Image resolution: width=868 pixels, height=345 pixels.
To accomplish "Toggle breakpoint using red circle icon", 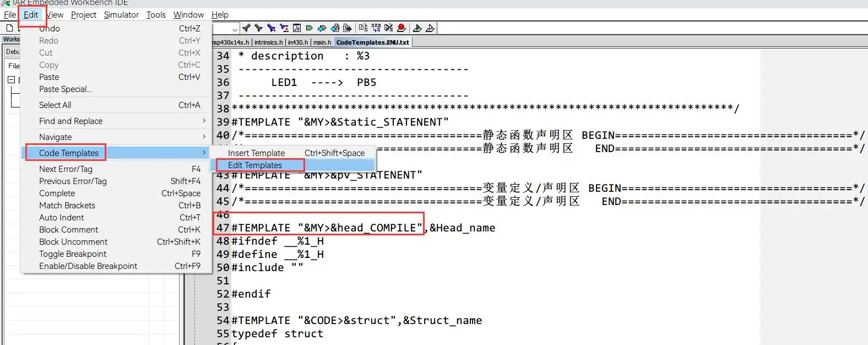I will pyautogui.click(x=402, y=28).
